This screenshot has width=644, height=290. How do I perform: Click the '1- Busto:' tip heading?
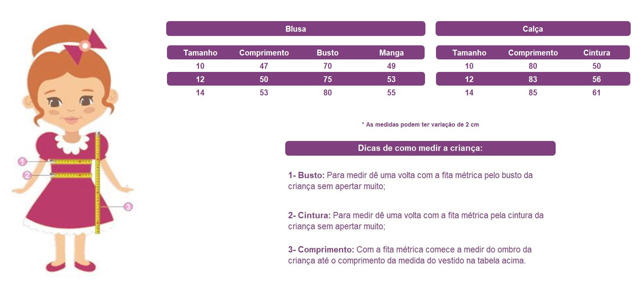[x=306, y=175]
